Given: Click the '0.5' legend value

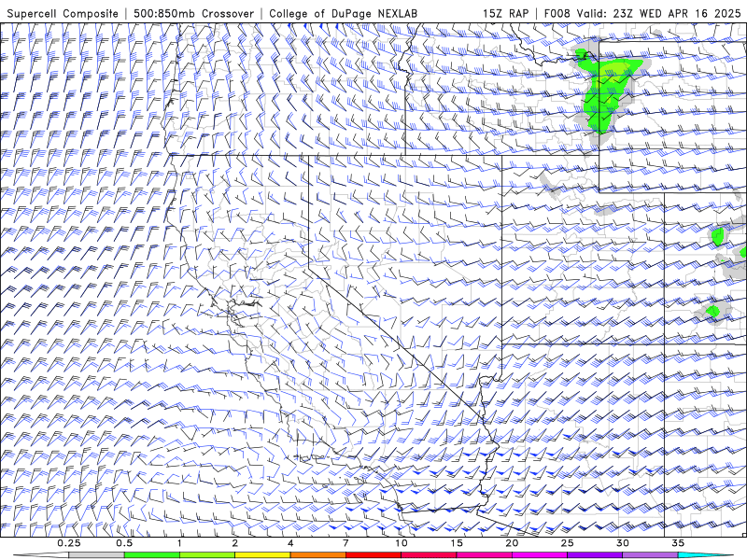Looking at the screenshot, I should 124,543.
